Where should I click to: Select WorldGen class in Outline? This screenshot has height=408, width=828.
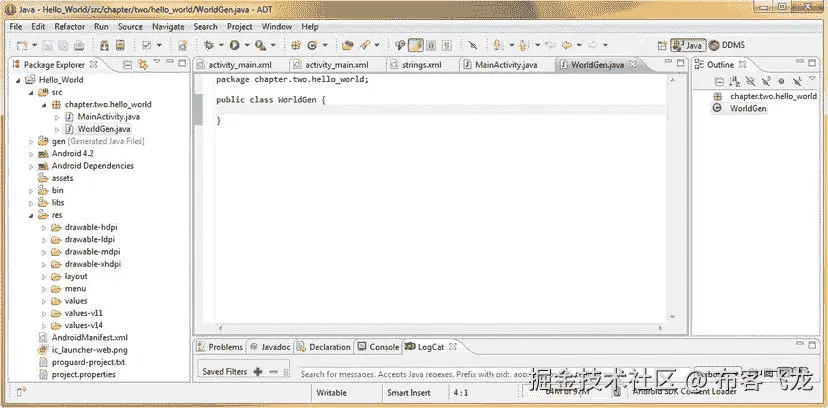click(748, 108)
